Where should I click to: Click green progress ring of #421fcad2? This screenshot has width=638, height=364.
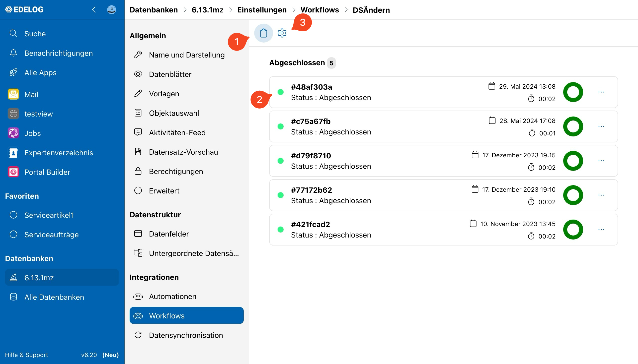tap(573, 230)
